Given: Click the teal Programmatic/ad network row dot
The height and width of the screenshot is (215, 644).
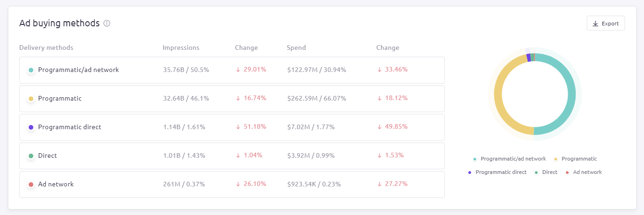Looking at the screenshot, I should (x=31, y=70).
